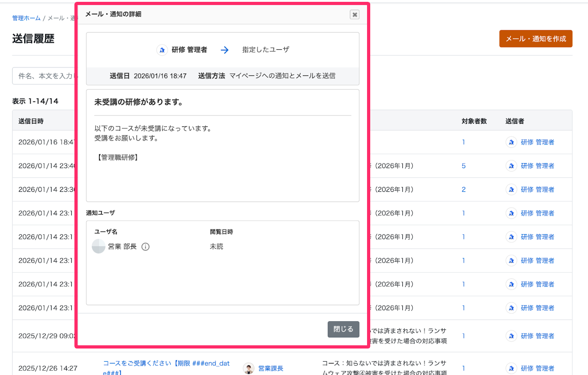Click sender avatar icon in recipient count 5 row
Image resolution: width=588 pixels, height=375 pixels.
[x=511, y=166]
